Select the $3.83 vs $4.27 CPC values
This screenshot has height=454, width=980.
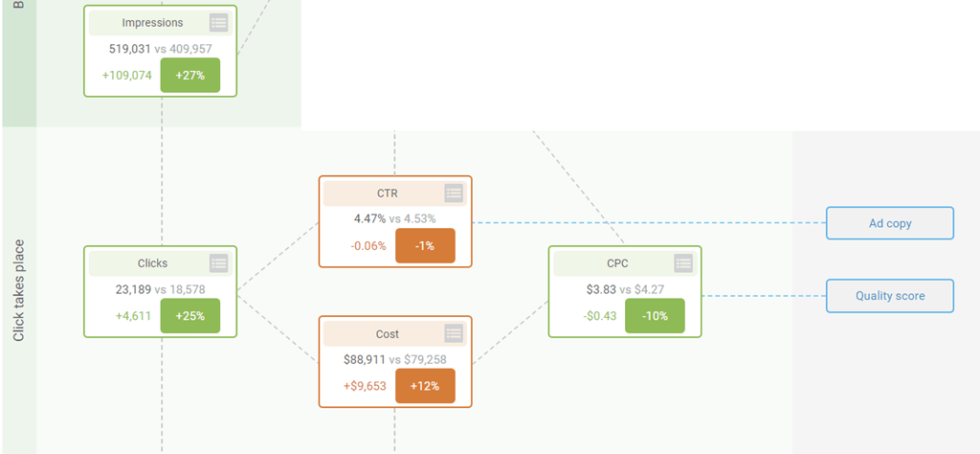coord(624,288)
